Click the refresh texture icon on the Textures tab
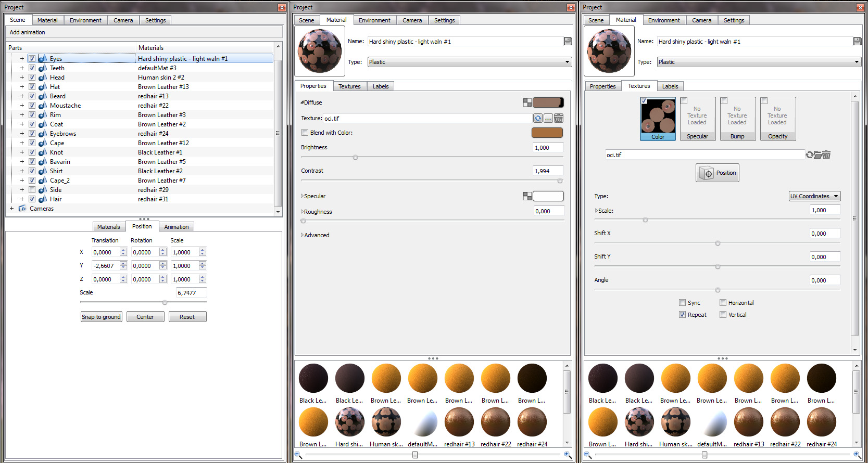Image resolution: width=868 pixels, height=463 pixels. pos(809,155)
